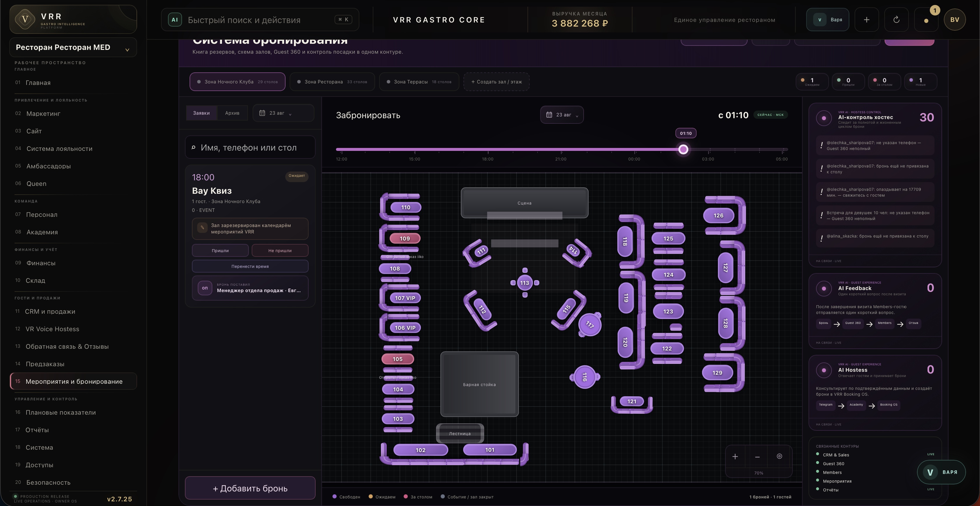The height and width of the screenshot is (506, 980).
Task: Expand the Ресторан MED restaurant selector
Action: pos(73,48)
